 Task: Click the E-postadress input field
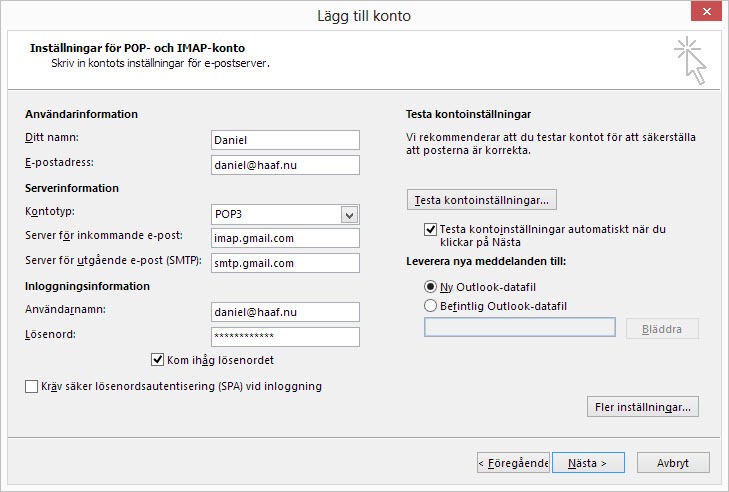tap(285, 165)
